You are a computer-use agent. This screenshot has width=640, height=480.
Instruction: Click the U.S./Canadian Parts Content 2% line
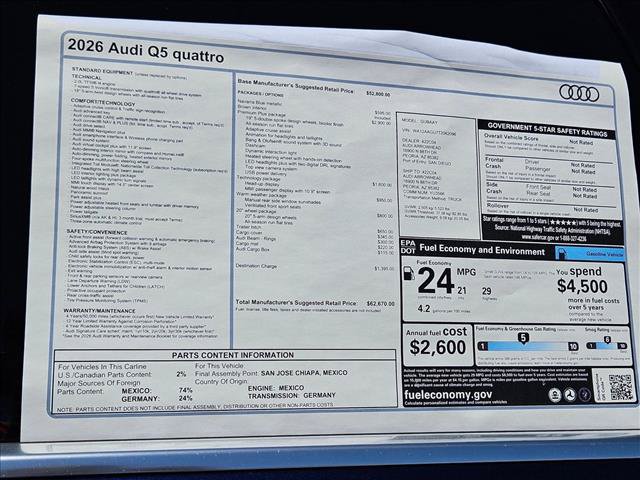[x=122, y=374]
